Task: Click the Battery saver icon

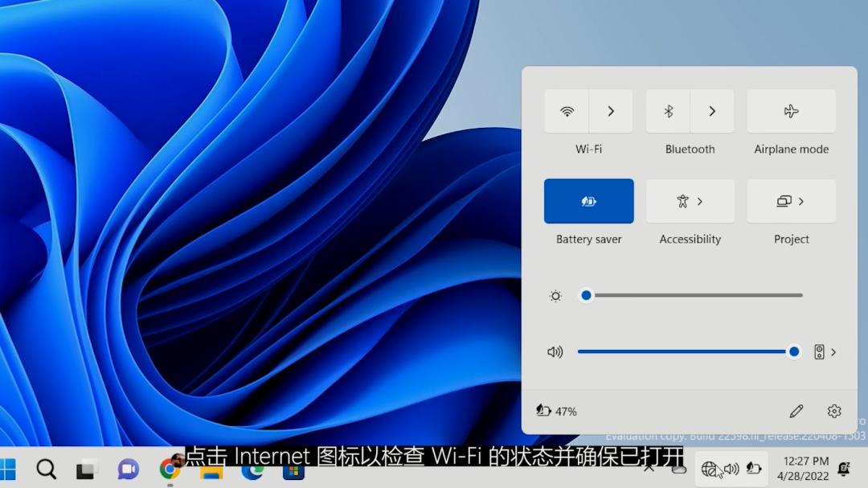Action: pos(588,200)
